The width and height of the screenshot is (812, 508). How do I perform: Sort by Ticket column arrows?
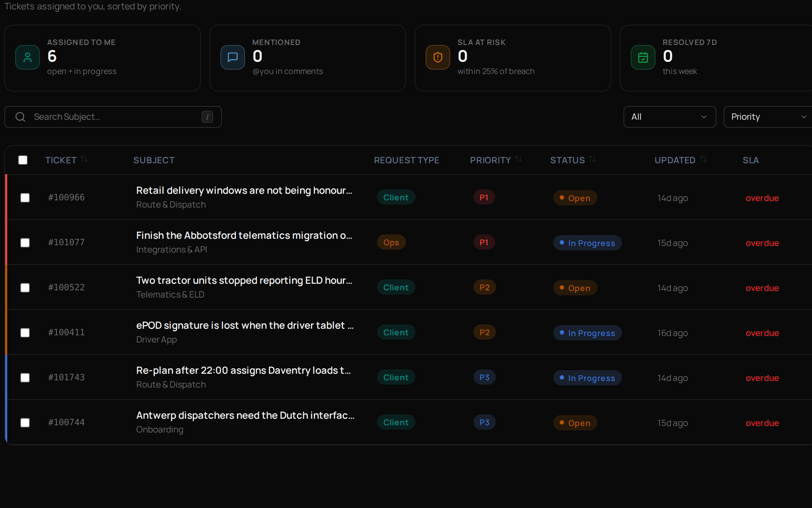point(84,159)
